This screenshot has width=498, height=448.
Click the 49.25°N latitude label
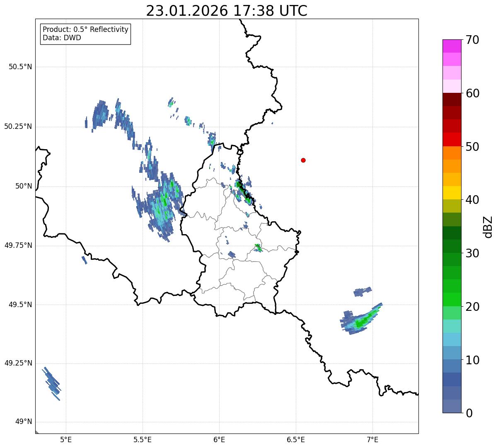18,363
